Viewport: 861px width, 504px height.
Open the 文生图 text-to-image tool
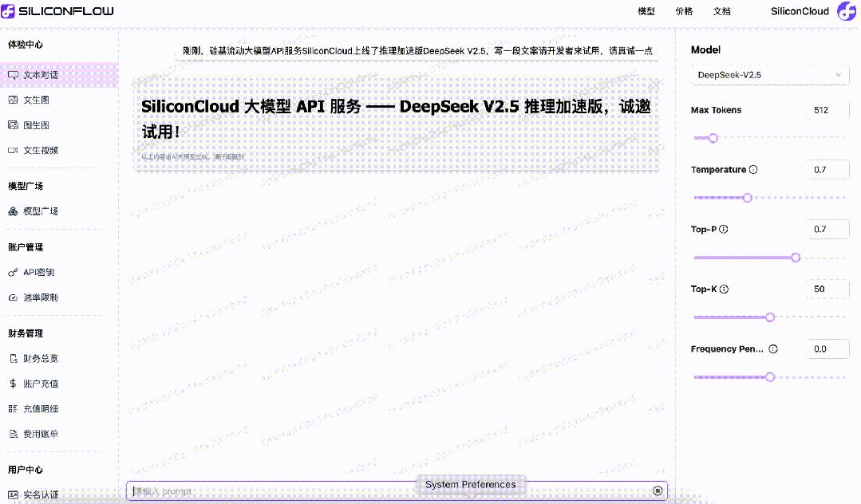point(37,100)
